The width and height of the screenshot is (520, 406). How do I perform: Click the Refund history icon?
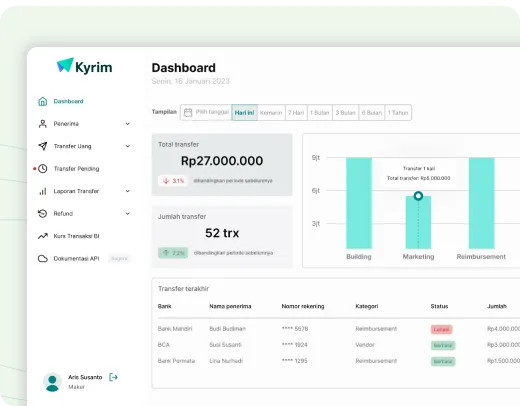click(43, 213)
